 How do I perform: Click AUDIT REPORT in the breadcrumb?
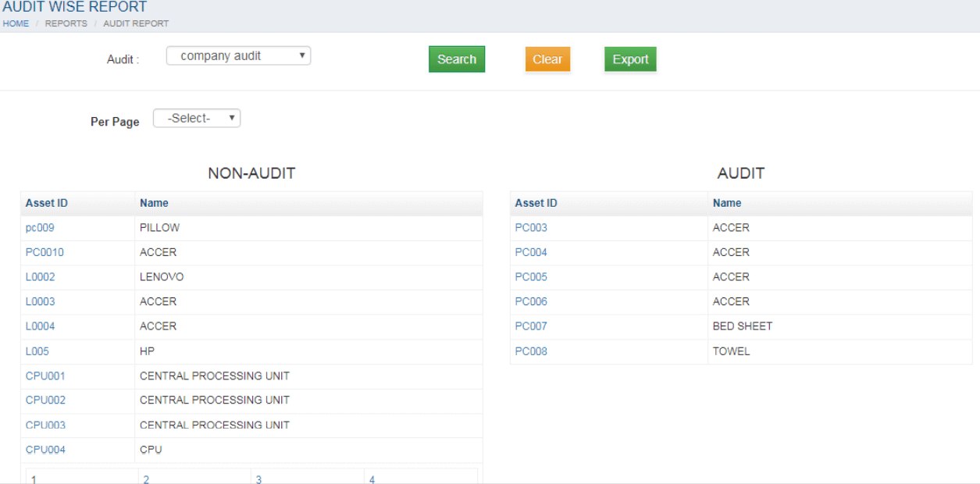136,23
